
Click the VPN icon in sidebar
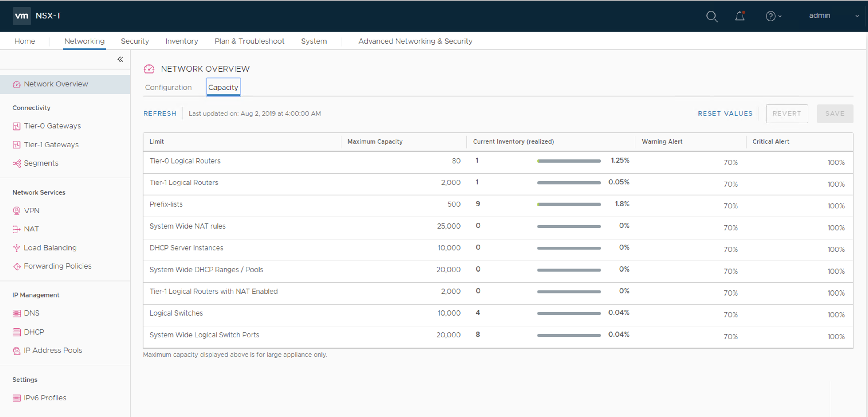click(x=17, y=211)
